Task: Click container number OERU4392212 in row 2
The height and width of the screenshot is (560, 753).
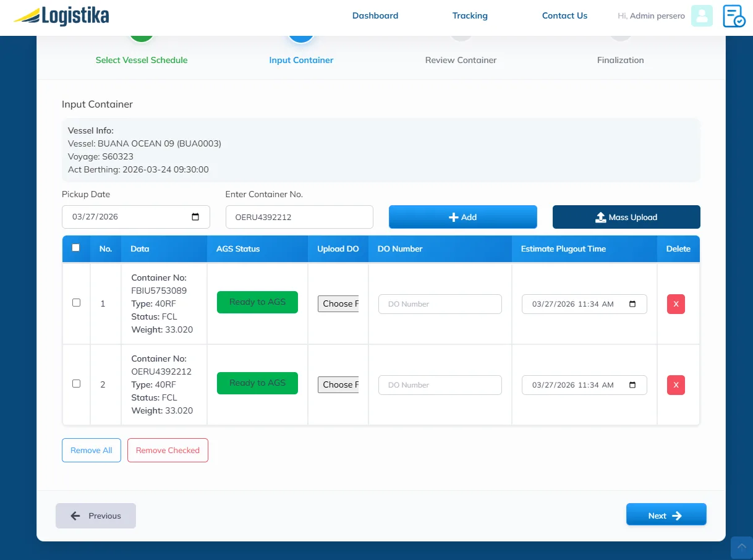Action: (161, 371)
